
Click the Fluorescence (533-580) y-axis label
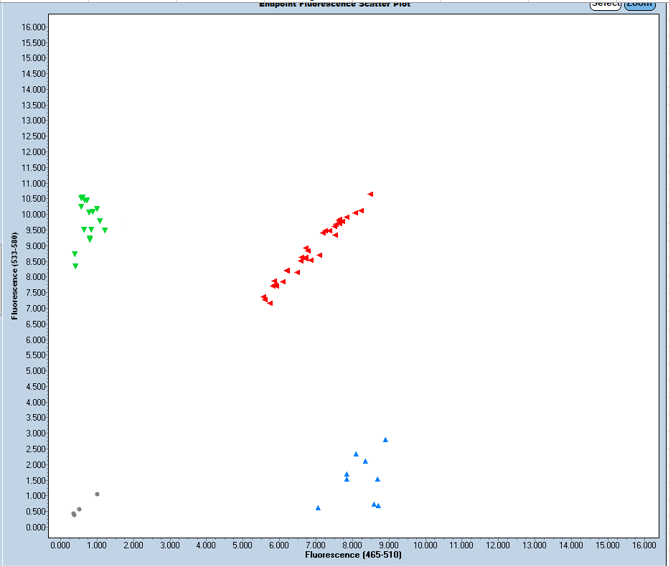tap(15, 279)
